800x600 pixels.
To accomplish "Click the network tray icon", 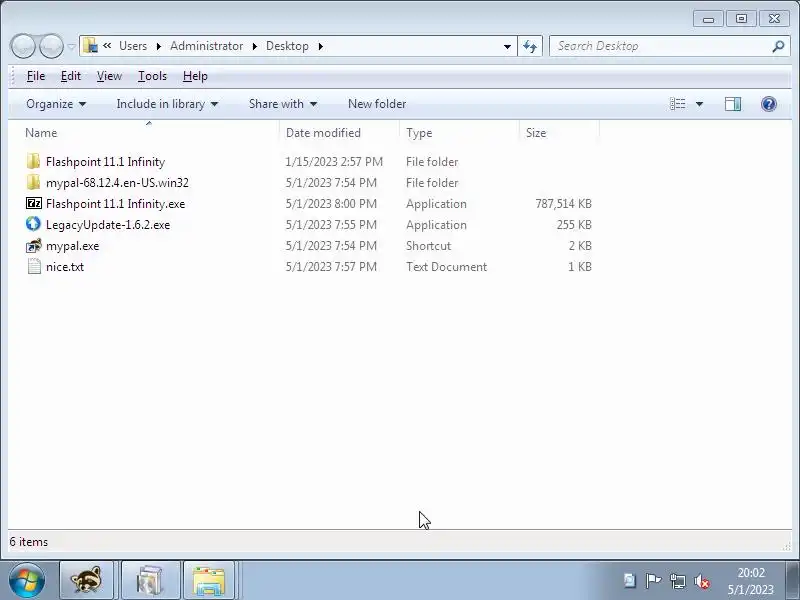I will pyautogui.click(x=678, y=581).
